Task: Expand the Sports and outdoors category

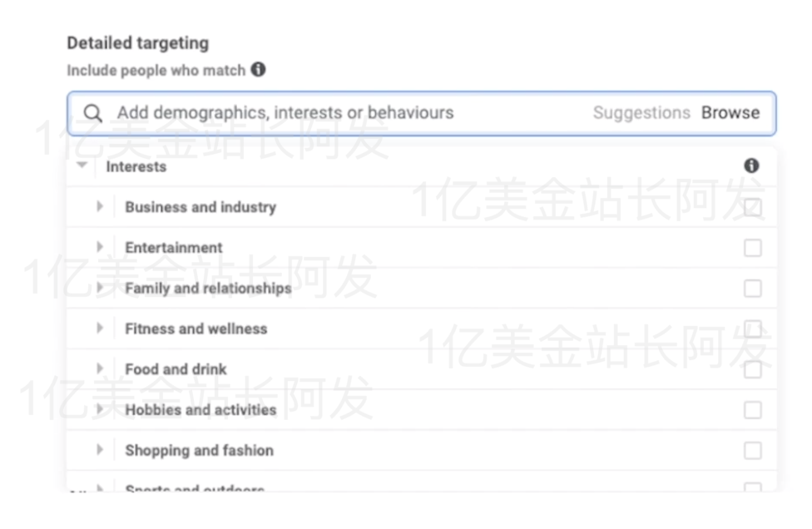Action: [x=100, y=487]
